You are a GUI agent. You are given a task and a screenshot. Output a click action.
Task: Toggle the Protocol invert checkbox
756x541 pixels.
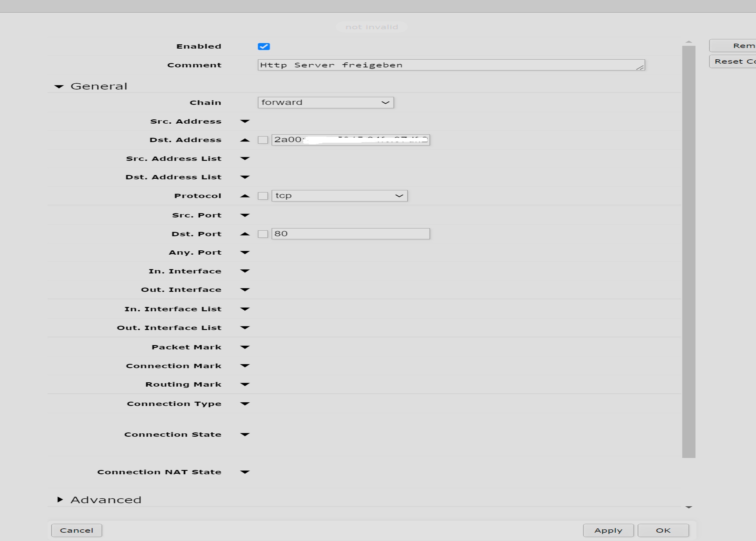262,196
